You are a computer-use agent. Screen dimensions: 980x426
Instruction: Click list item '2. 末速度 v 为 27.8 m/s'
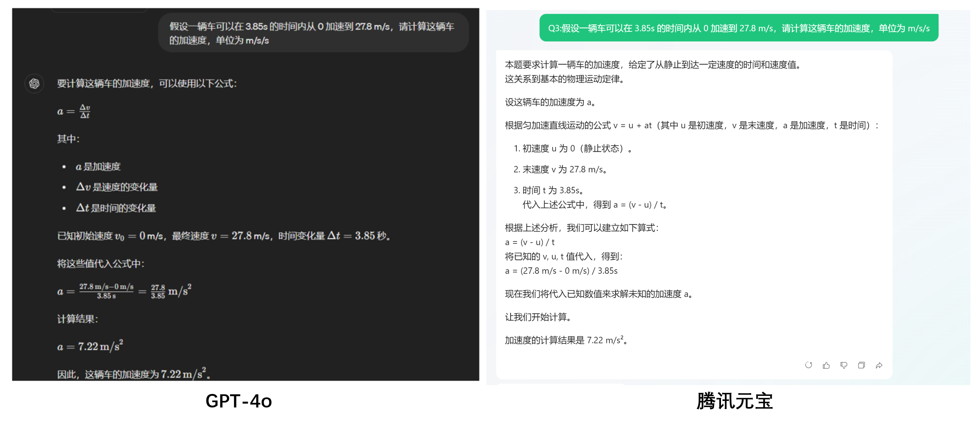pyautogui.click(x=561, y=169)
